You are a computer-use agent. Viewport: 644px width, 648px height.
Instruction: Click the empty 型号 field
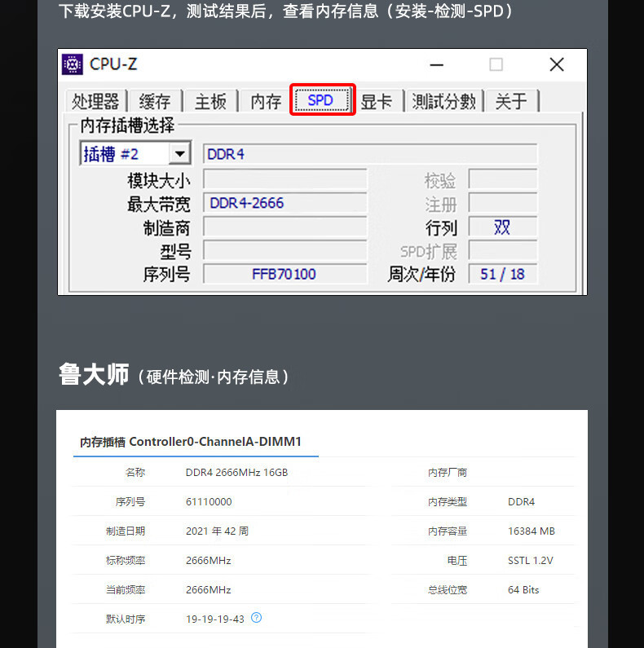(285, 250)
